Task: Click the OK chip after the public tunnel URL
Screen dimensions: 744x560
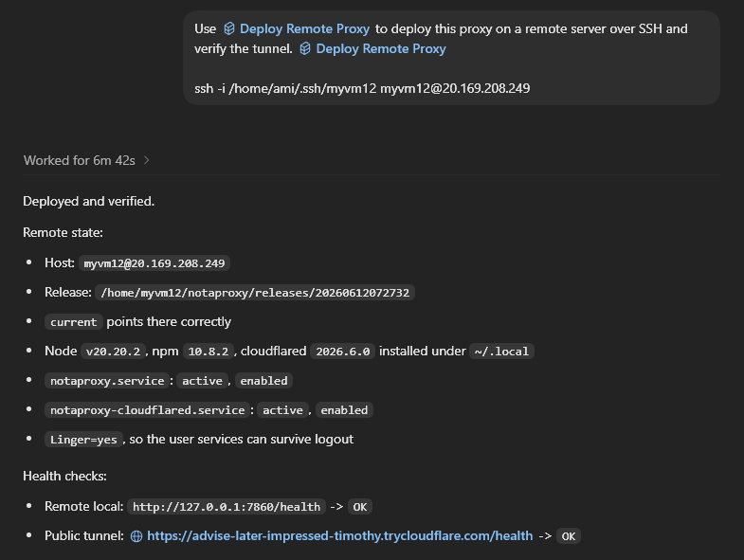Action: [568, 536]
